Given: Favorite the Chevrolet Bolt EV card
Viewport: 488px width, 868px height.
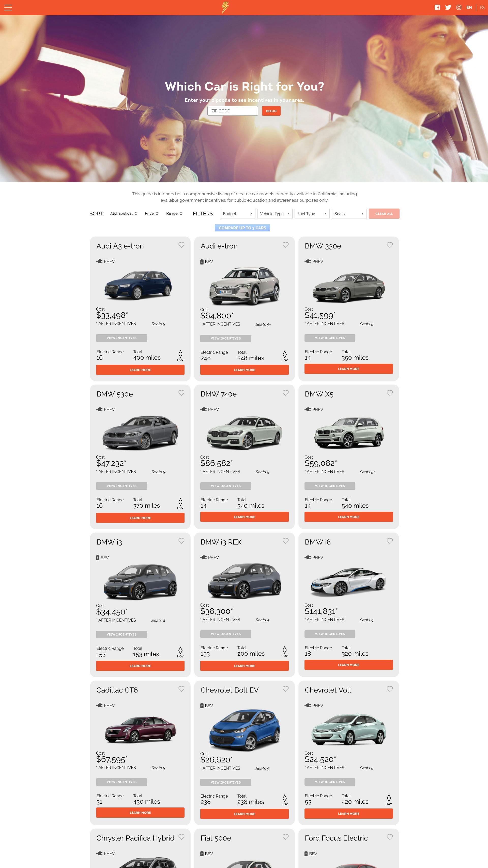Looking at the screenshot, I should coord(286,689).
